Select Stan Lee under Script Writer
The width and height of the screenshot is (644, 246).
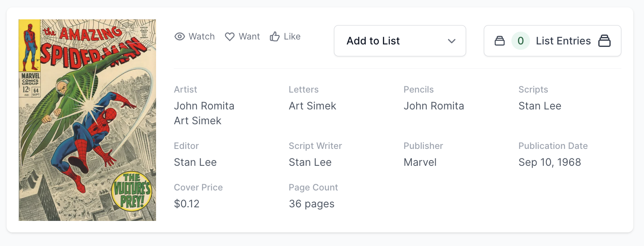(310, 162)
